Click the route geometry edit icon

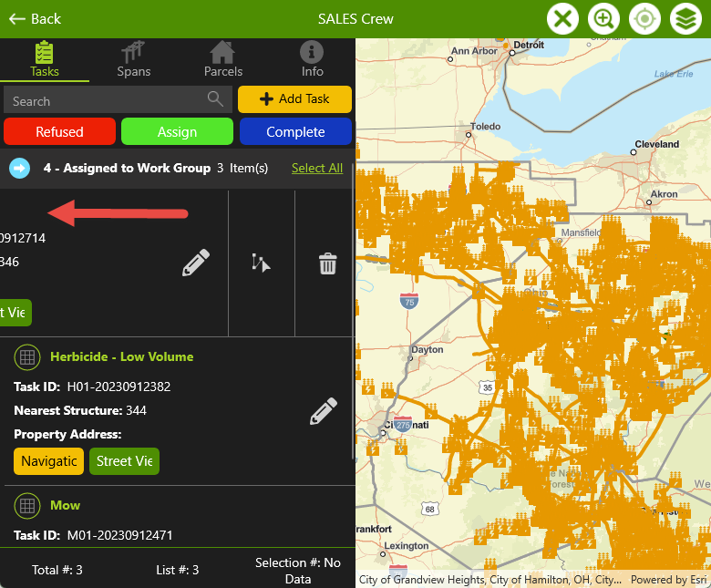tap(262, 263)
